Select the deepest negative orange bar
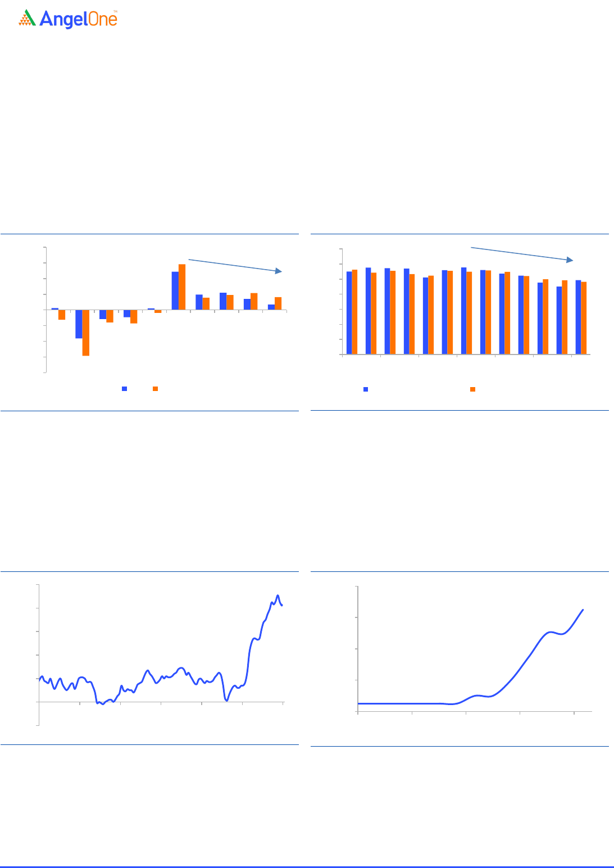Screen dimensions: 614x868 (x=86, y=333)
